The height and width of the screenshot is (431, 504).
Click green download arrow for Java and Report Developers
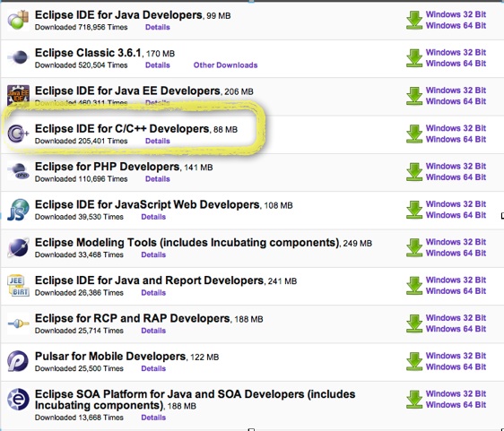coord(414,285)
